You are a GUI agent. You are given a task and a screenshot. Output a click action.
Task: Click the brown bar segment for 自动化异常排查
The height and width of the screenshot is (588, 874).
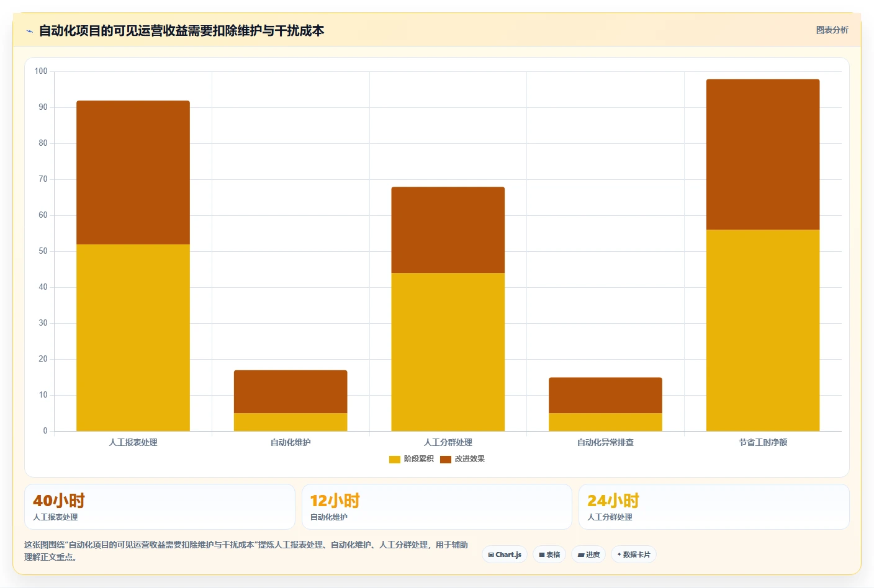tap(605, 395)
